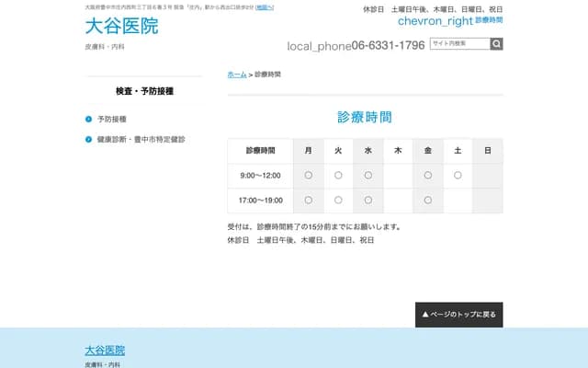Click the bullet icon beside 予防接種
Image resolution: width=588 pixels, height=368 pixels.
coord(88,120)
